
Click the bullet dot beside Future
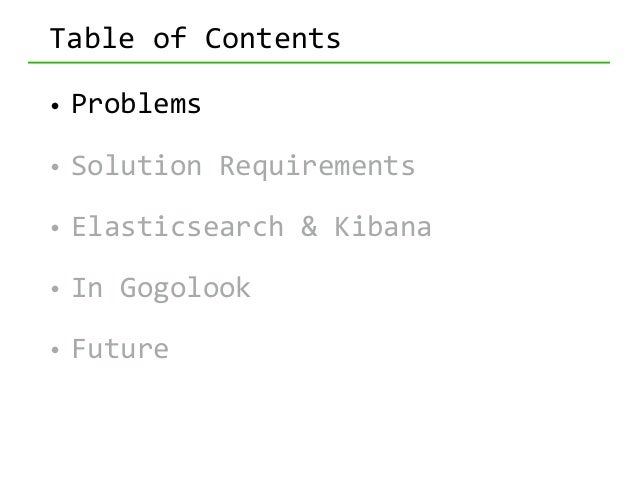coord(55,350)
